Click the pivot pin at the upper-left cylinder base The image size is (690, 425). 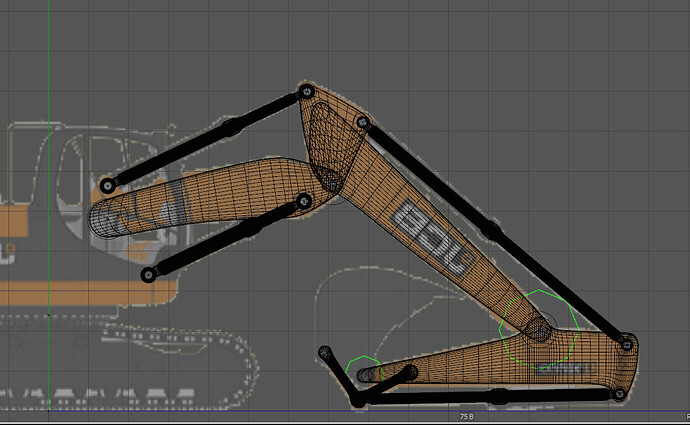(108, 186)
